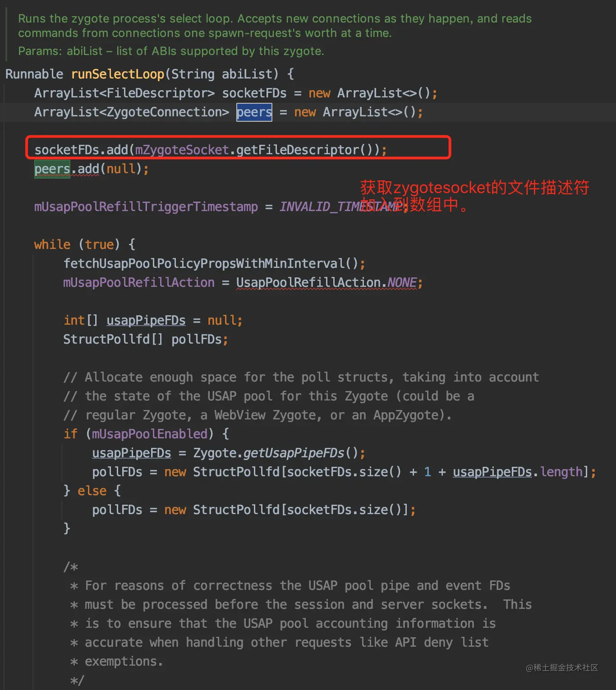This screenshot has width=616, height=690.
Task: Click mUsapPoolRefillAction field assignment
Action: pos(139,282)
